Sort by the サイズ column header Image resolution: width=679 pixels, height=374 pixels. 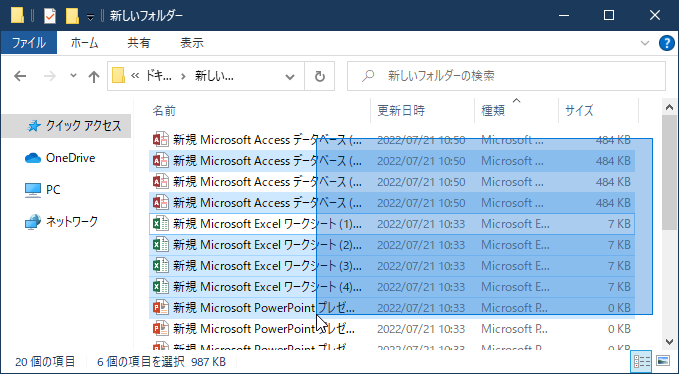coord(598,111)
